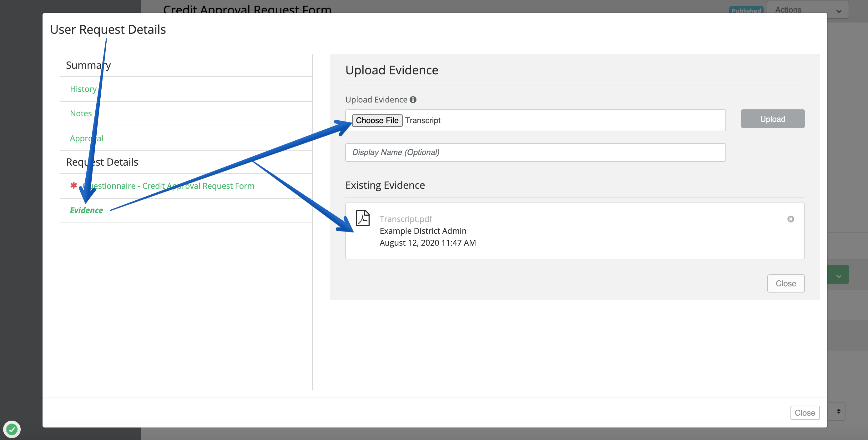Switch to the Notes section
Viewport: 868px width, 440px height.
click(81, 113)
